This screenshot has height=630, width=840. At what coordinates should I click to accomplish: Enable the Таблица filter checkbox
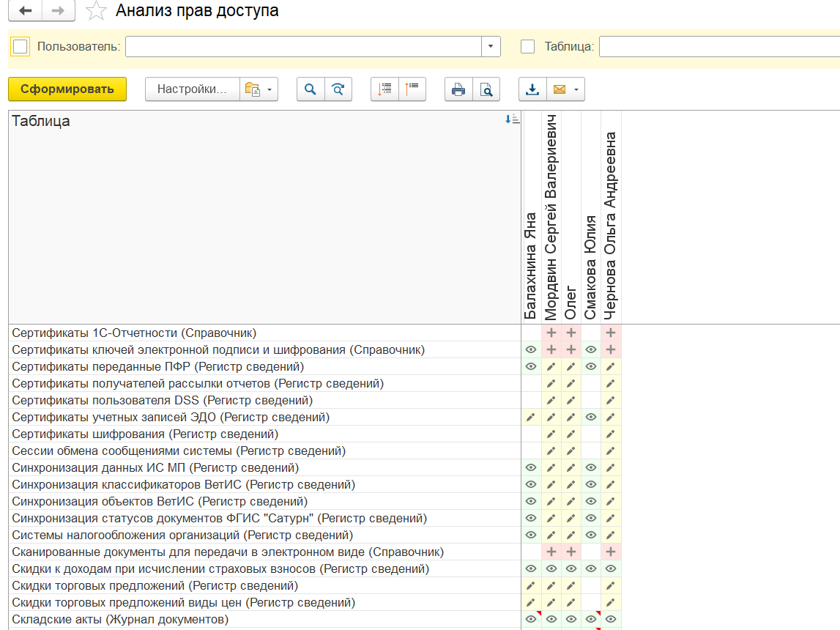point(527,47)
